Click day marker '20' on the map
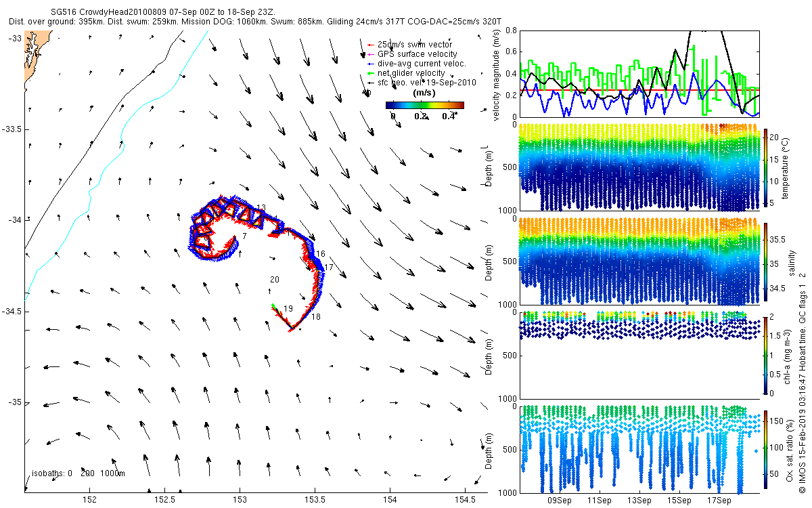 pos(275,280)
